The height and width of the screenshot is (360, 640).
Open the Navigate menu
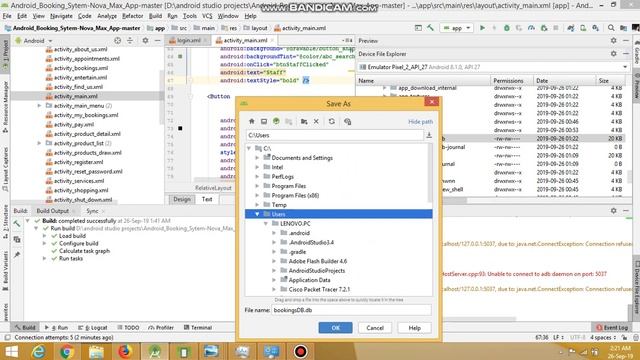click(x=61, y=16)
